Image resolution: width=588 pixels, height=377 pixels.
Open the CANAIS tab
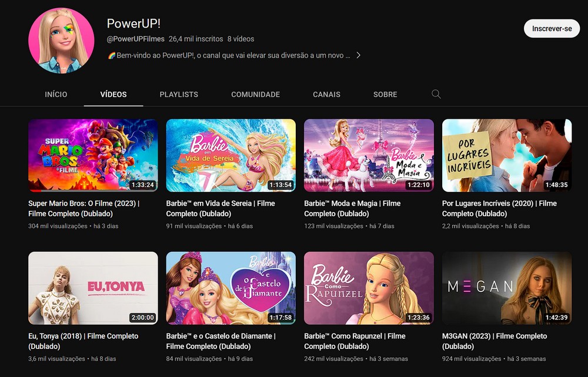pos(326,95)
